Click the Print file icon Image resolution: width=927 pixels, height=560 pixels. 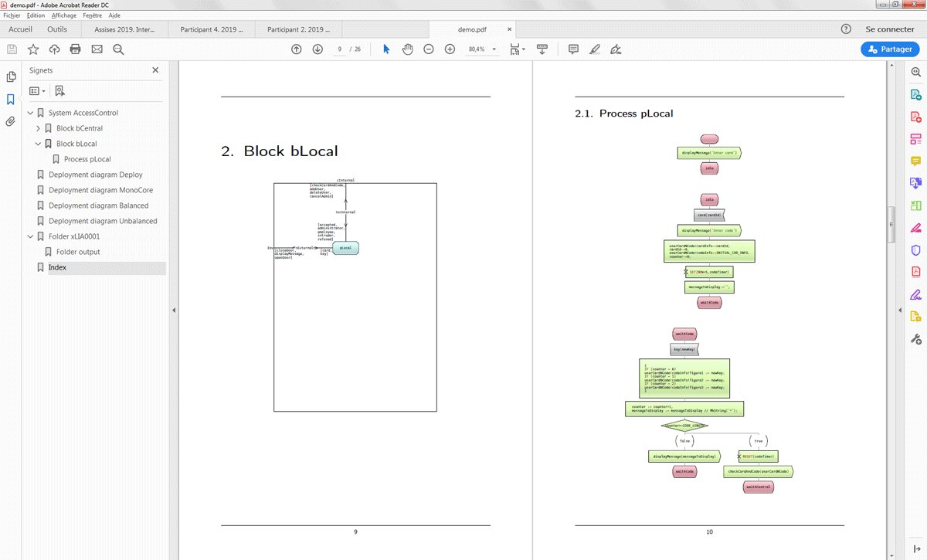(x=75, y=49)
